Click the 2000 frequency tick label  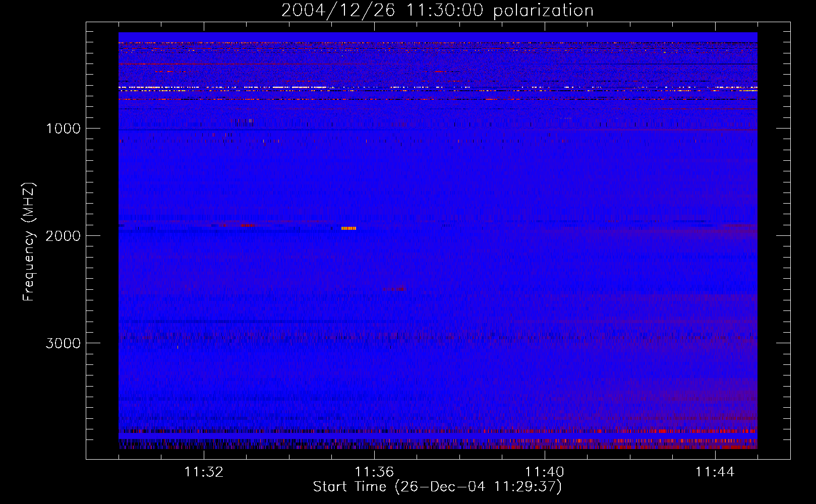pos(63,236)
